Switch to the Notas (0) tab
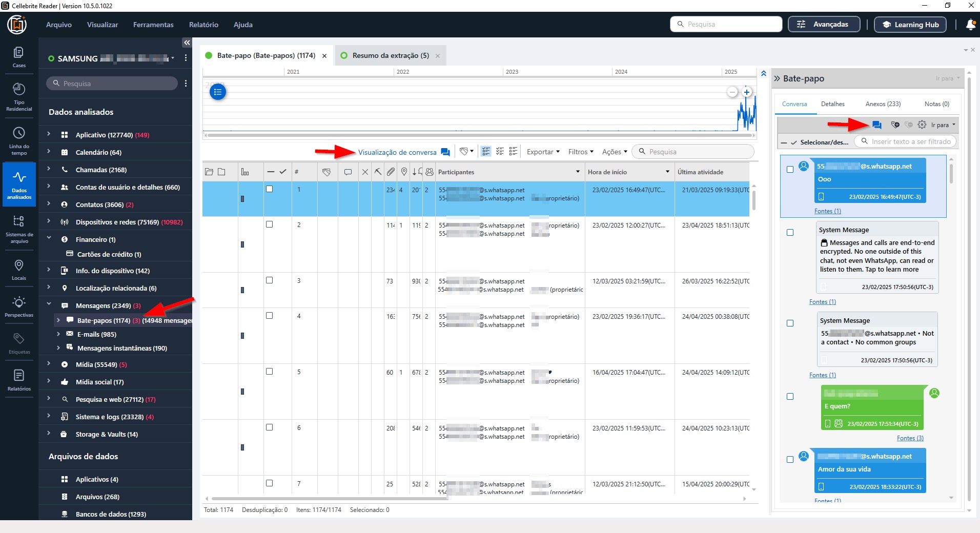980x533 pixels. tap(936, 104)
